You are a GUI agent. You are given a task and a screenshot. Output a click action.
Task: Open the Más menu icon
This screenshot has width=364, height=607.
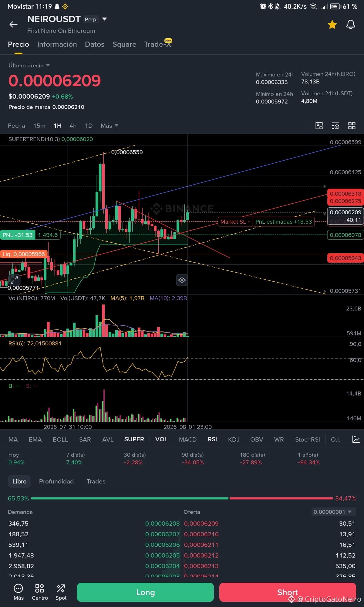click(19, 592)
